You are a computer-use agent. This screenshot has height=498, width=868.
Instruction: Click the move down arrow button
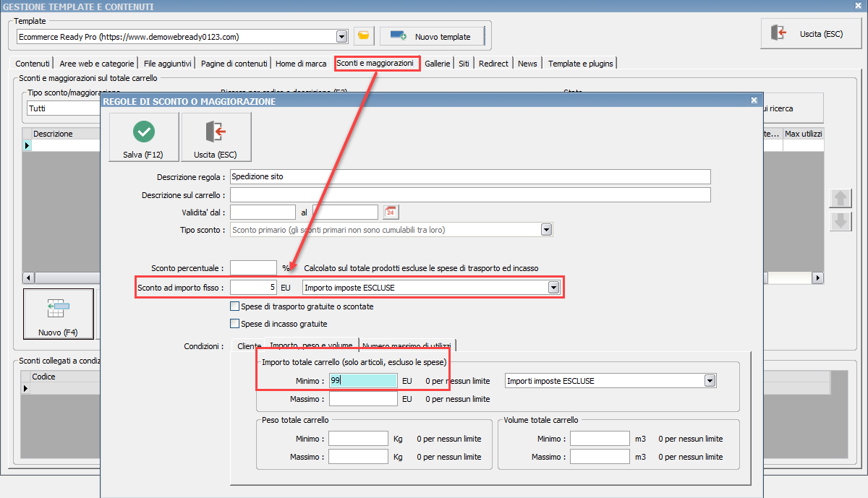coord(841,221)
